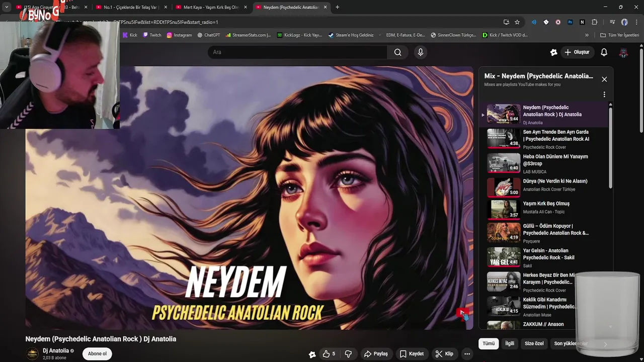The width and height of the screenshot is (644, 362).
Task: Click the Kaydet save button
Action: point(412,354)
